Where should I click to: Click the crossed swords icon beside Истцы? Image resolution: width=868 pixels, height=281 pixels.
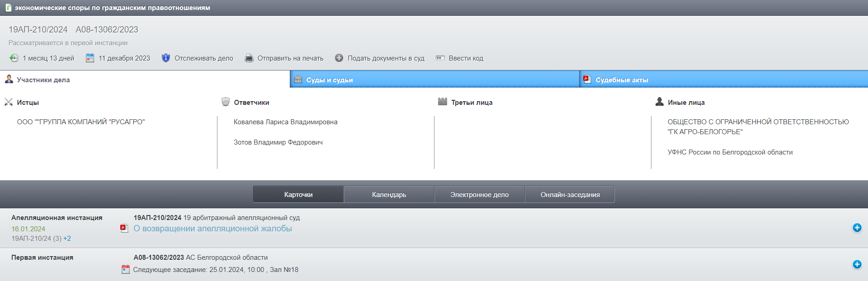pyautogui.click(x=9, y=102)
